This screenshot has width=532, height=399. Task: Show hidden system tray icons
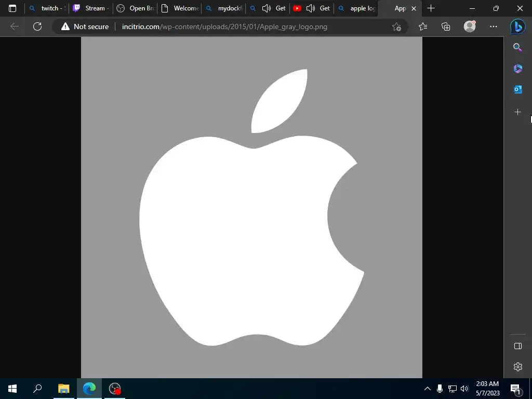tap(428, 389)
